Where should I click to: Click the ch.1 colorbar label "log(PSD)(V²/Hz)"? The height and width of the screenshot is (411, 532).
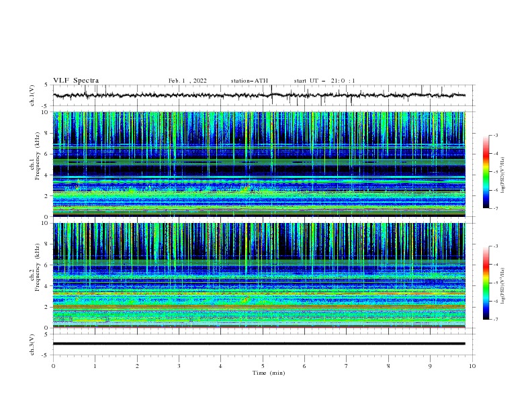pos(503,175)
